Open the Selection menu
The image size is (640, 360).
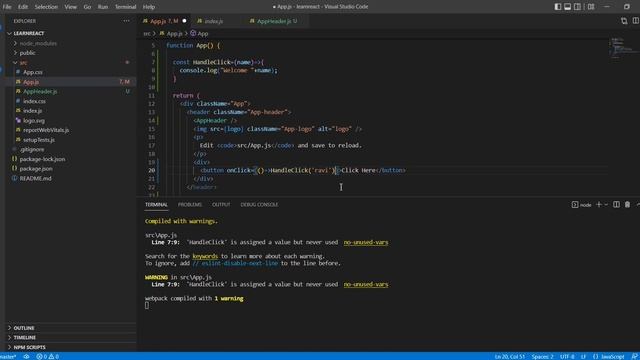click(x=46, y=7)
